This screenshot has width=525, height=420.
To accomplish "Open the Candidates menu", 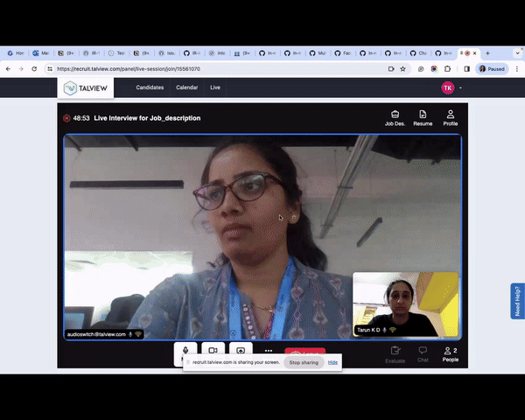I will (x=150, y=87).
